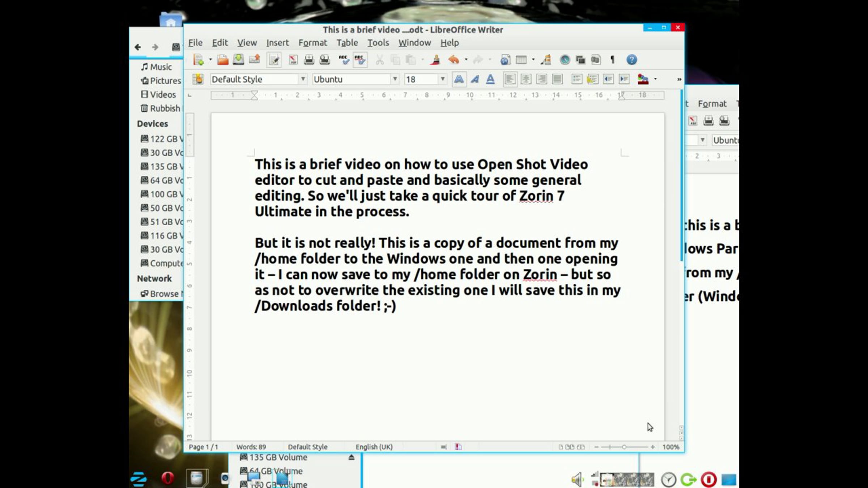This screenshot has height=488, width=868.
Task: Undo the last action
Action: [x=454, y=60]
